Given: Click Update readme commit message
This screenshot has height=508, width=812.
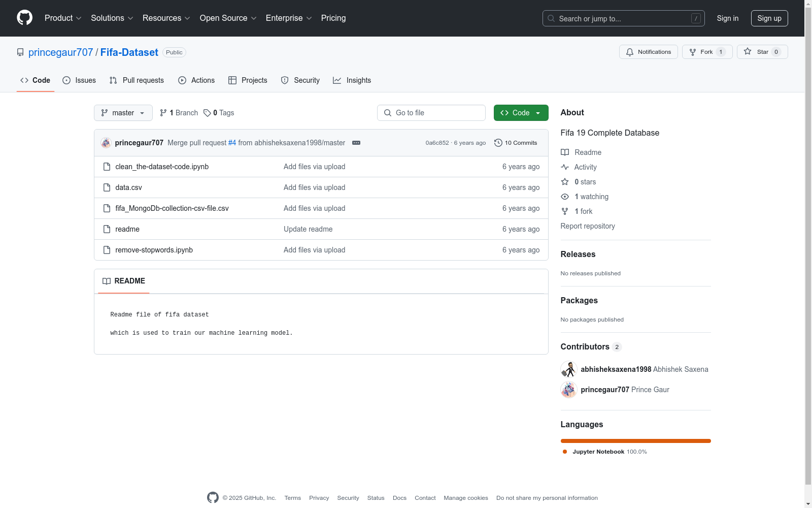Looking at the screenshot, I should point(308,229).
